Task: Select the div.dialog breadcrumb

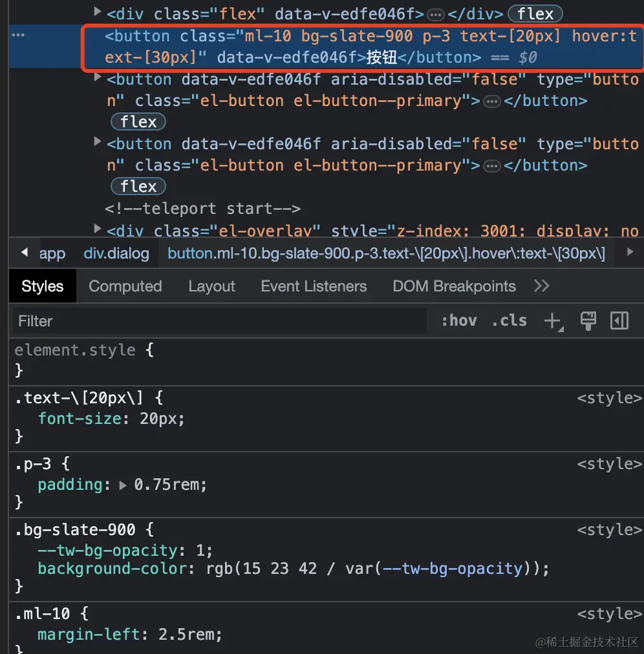Action: [116, 253]
